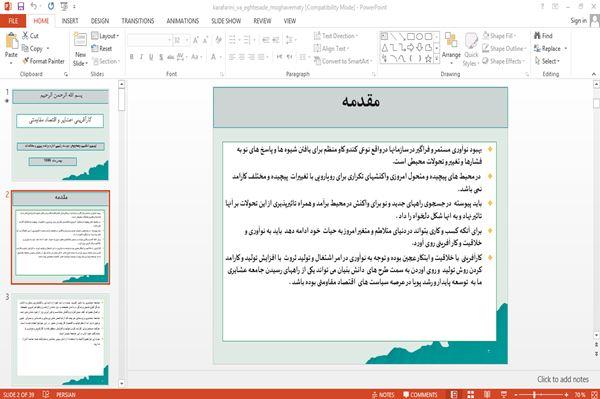This screenshot has width=600, height=399.
Task: Clear all text formatting
Action: (x=218, y=40)
